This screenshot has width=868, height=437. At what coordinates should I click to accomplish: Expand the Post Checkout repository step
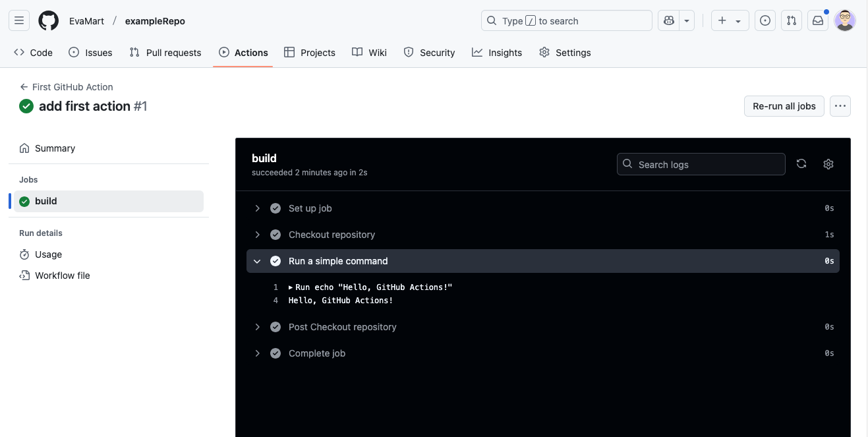(257, 326)
